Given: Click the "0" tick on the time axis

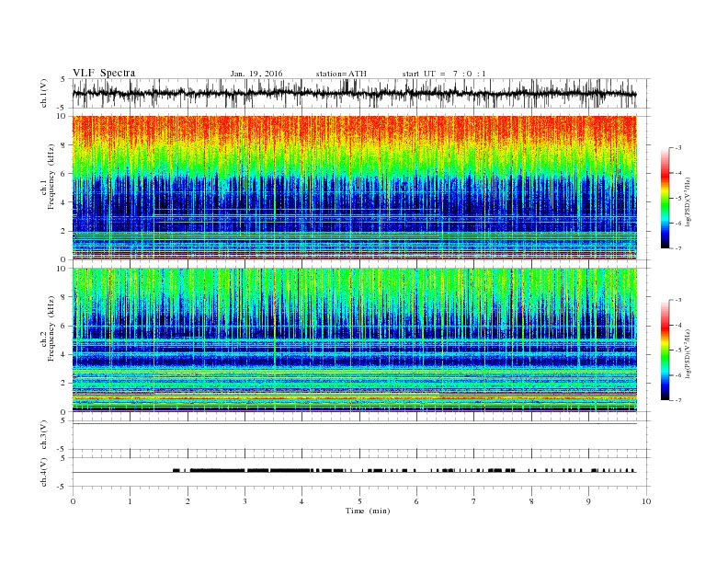Looking at the screenshot, I should tap(73, 501).
